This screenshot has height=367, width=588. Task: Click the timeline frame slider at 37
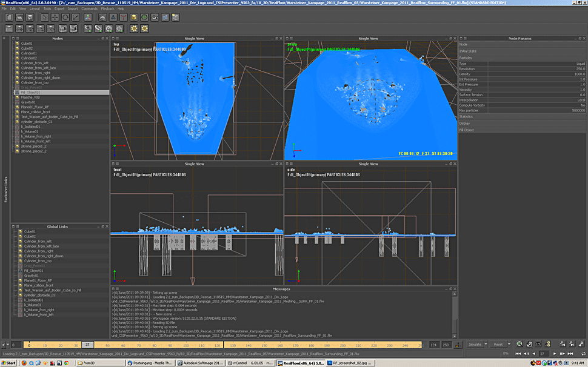tap(87, 345)
